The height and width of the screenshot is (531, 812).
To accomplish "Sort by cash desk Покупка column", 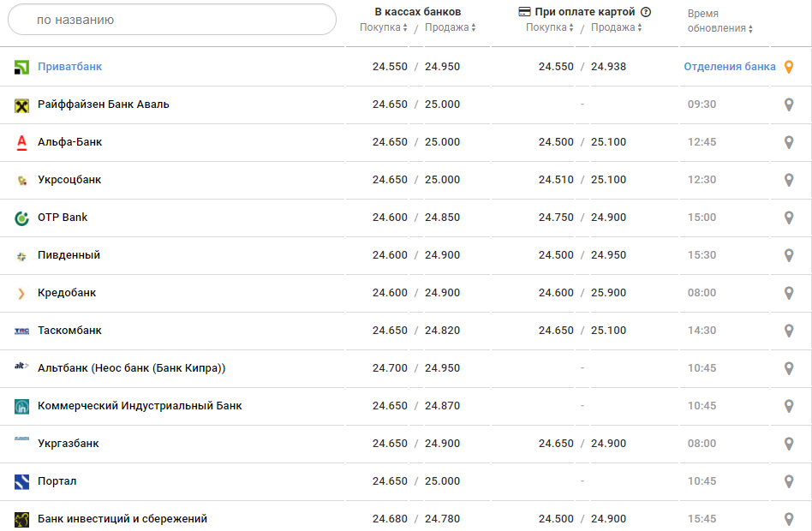I will point(383,27).
